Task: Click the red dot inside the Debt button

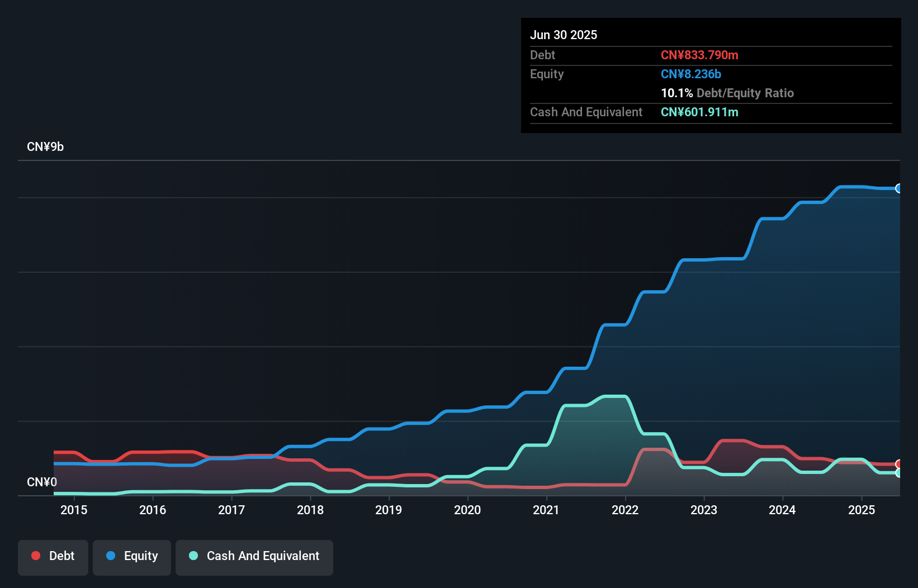Action: tap(35, 556)
